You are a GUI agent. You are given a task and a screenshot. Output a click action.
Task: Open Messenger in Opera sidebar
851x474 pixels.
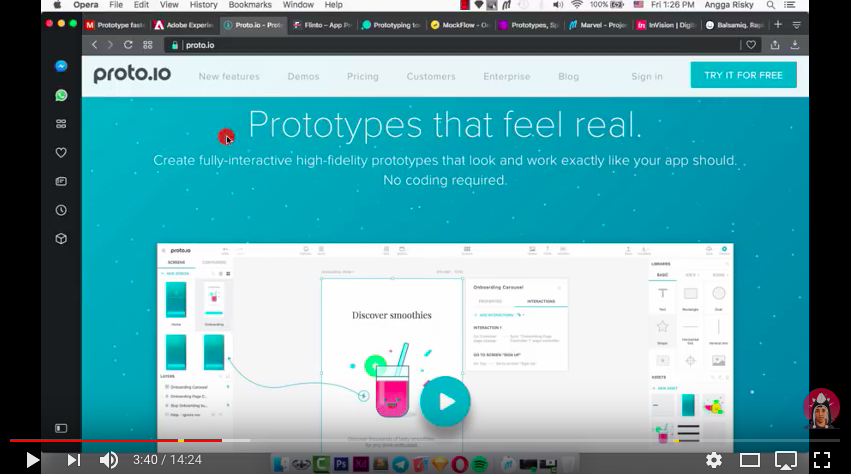(x=61, y=66)
